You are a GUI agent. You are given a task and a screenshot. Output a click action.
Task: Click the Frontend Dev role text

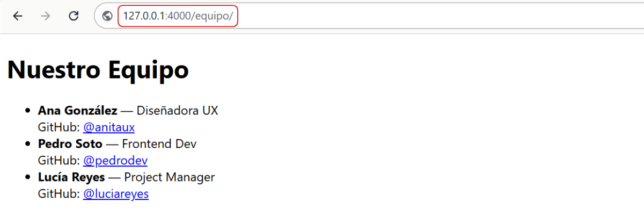(159, 144)
